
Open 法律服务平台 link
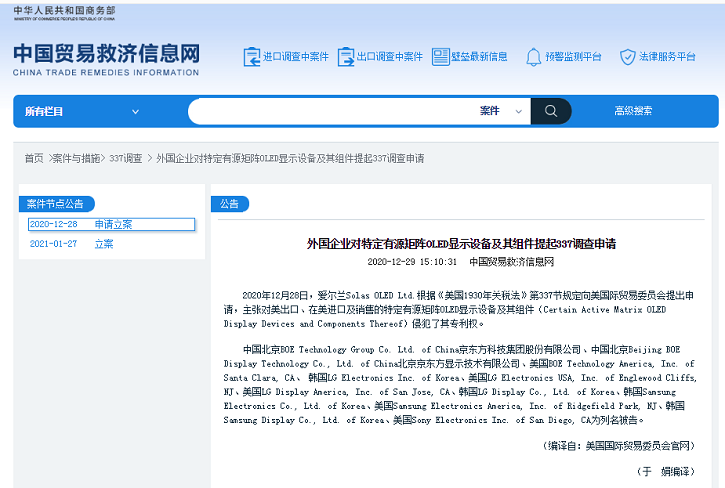(x=667, y=57)
